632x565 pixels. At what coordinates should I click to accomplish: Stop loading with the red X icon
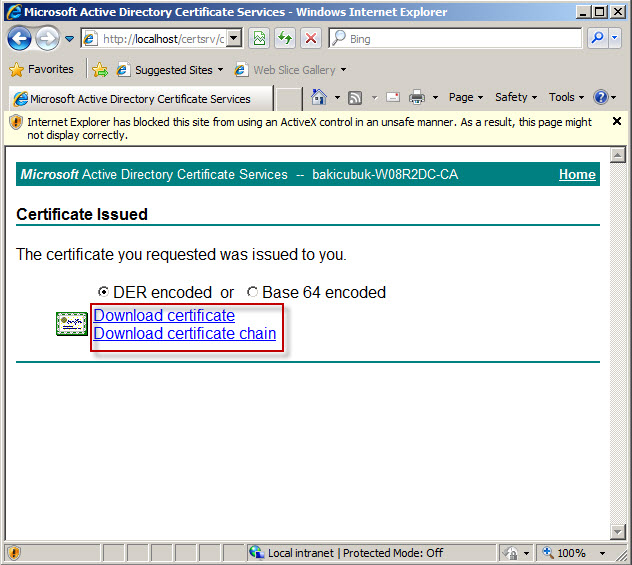pyautogui.click(x=311, y=39)
